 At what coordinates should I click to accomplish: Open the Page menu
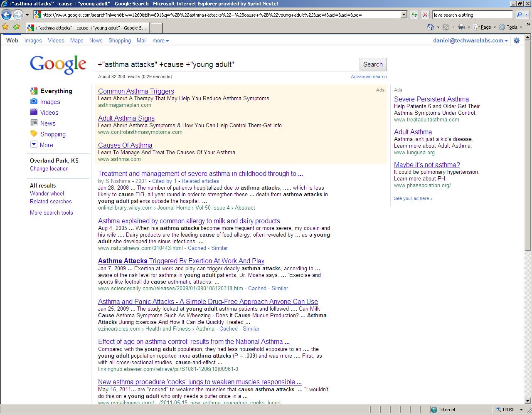[485, 27]
